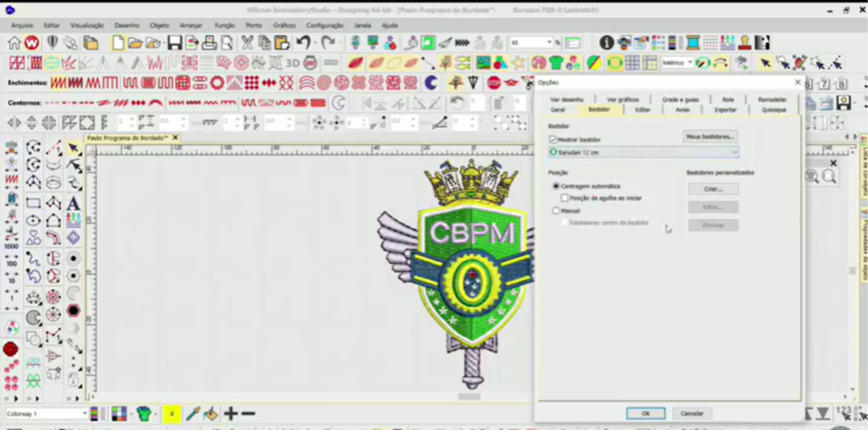Print design using printer icon
The image size is (868, 430).
(x=209, y=42)
